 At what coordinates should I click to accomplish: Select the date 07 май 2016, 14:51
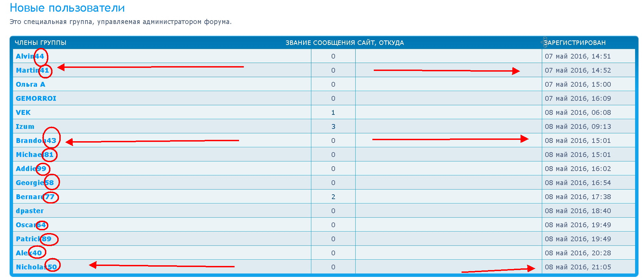(x=578, y=56)
